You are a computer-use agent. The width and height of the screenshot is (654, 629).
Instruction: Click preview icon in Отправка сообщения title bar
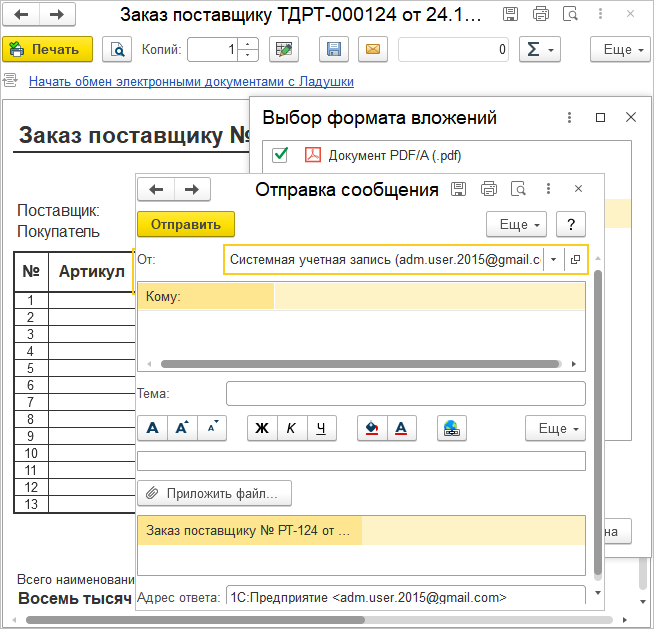click(x=518, y=189)
